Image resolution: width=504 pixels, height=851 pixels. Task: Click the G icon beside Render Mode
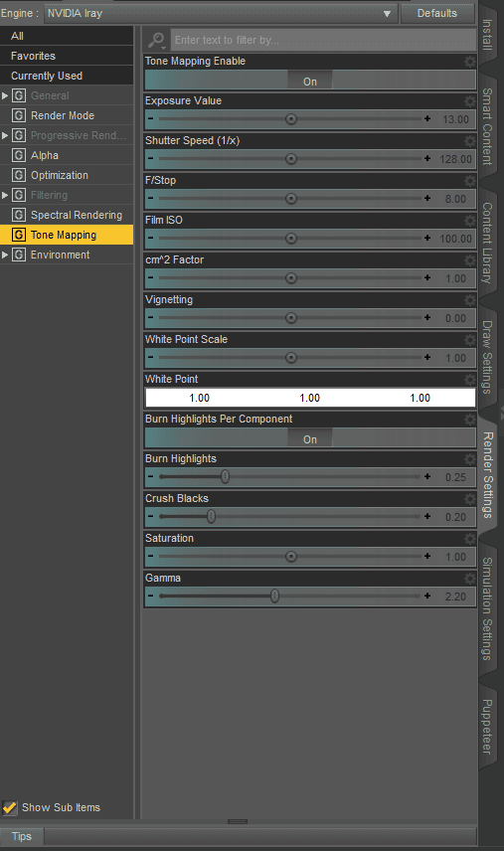[19, 115]
